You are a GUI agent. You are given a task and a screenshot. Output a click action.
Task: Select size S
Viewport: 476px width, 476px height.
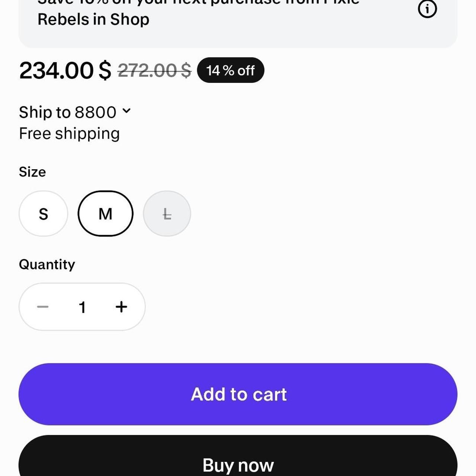tap(44, 213)
